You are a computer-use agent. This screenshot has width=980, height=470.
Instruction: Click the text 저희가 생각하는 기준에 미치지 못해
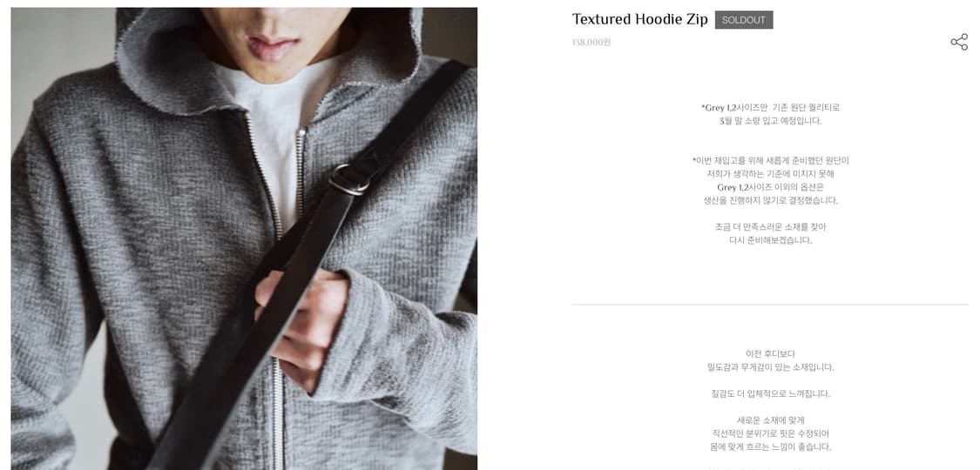[770, 173]
